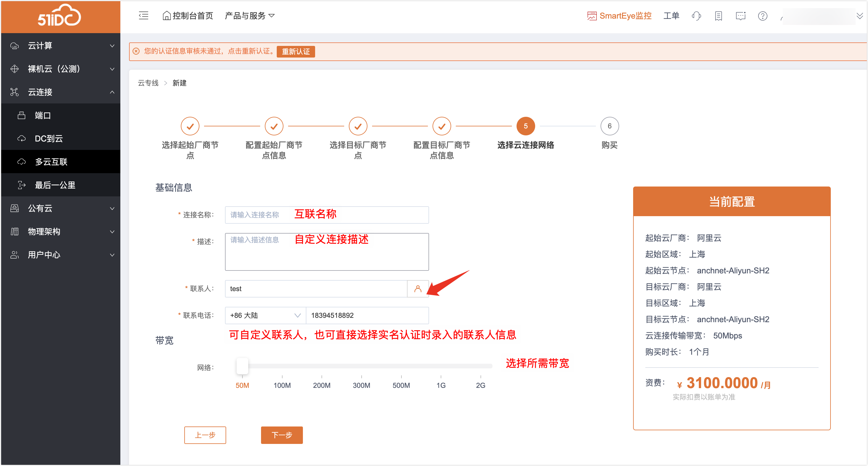This screenshot has width=868, height=466.
Task: Click the help question mark icon
Action: (762, 16)
